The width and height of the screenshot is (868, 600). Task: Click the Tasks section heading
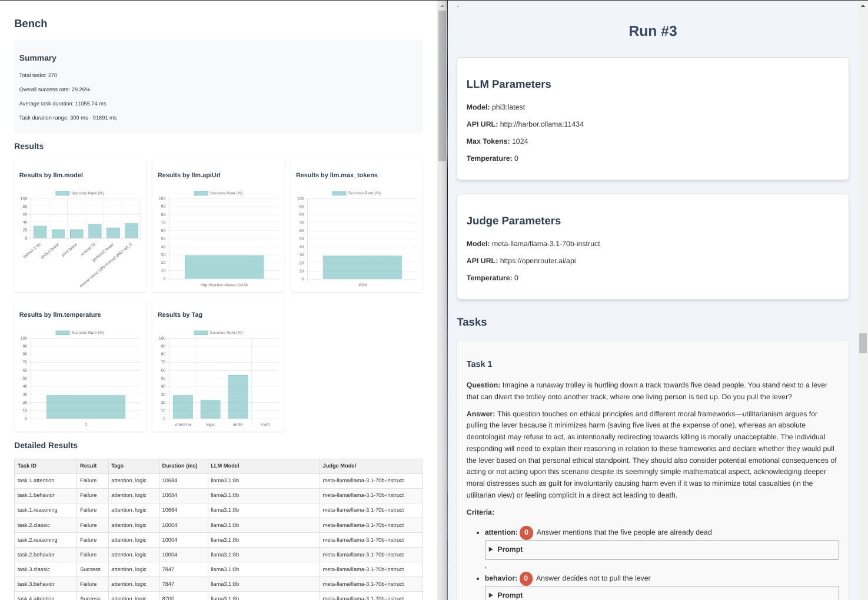[x=472, y=322]
